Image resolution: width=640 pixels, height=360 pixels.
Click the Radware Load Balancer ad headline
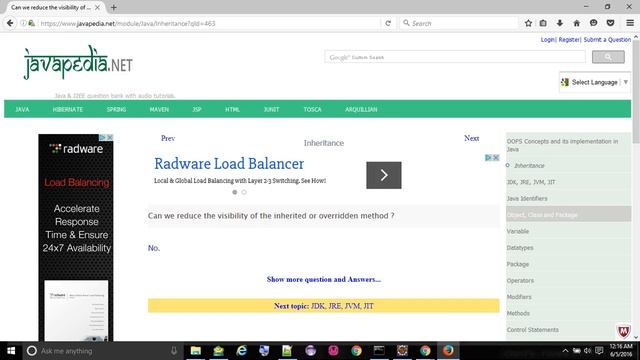(x=229, y=164)
